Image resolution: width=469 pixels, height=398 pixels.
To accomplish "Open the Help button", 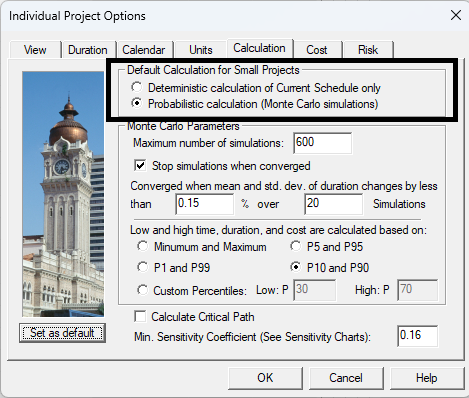I will [x=427, y=378].
